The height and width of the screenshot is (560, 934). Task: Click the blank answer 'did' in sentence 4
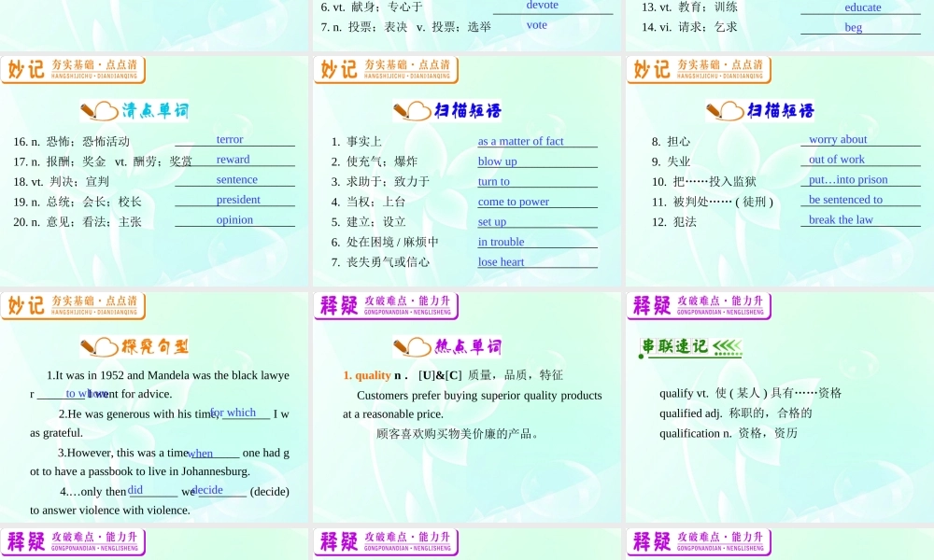tap(135, 490)
